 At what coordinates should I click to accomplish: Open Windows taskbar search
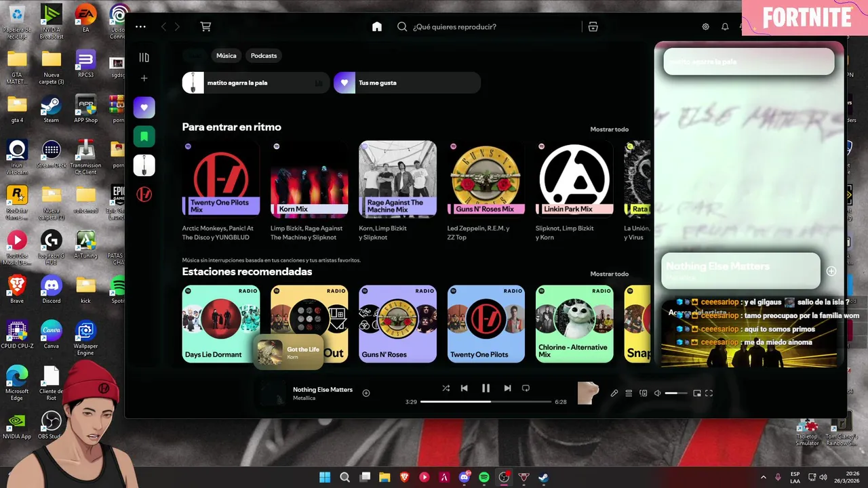(344, 477)
